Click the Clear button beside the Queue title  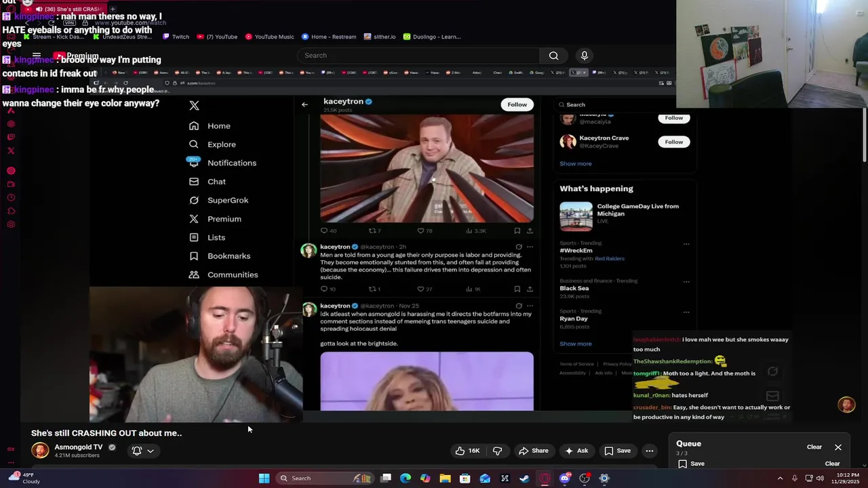click(x=814, y=447)
